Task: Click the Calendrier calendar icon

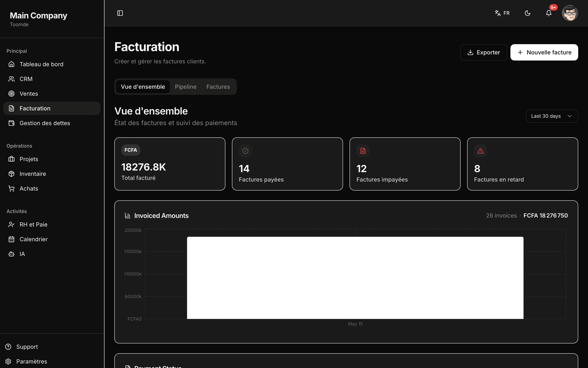Action: pos(11,239)
